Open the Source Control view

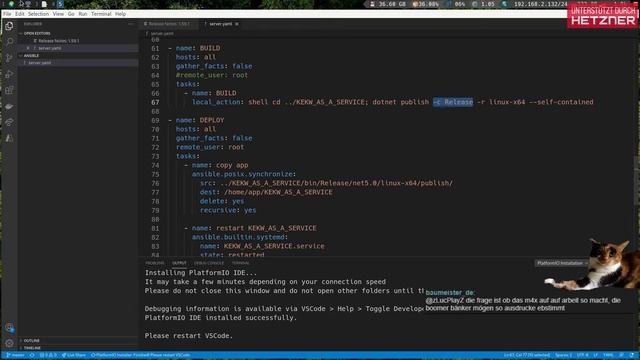pyautogui.click(x=9, y=58)
